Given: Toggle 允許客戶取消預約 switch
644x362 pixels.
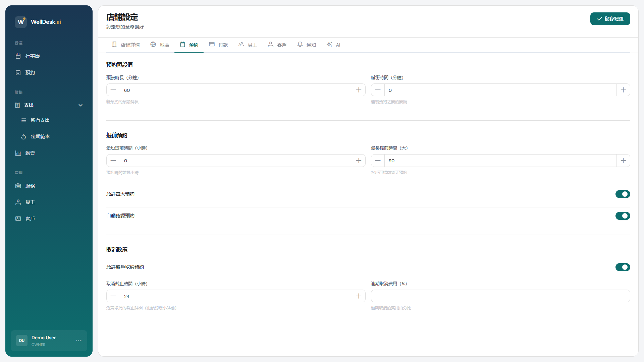Looking at the screenshot, I should [x=623, y=267].
